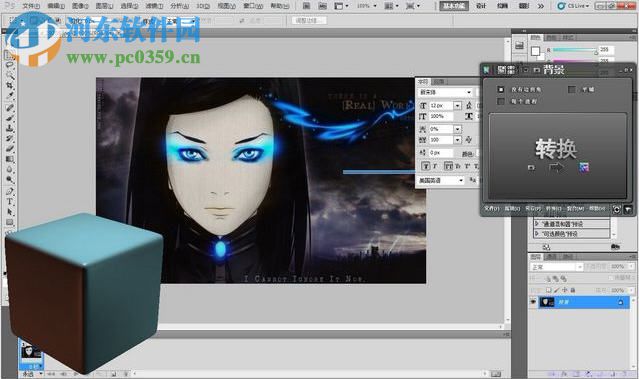Select the Horizontal Type tool
639x379 pixels.
(9, 202)
